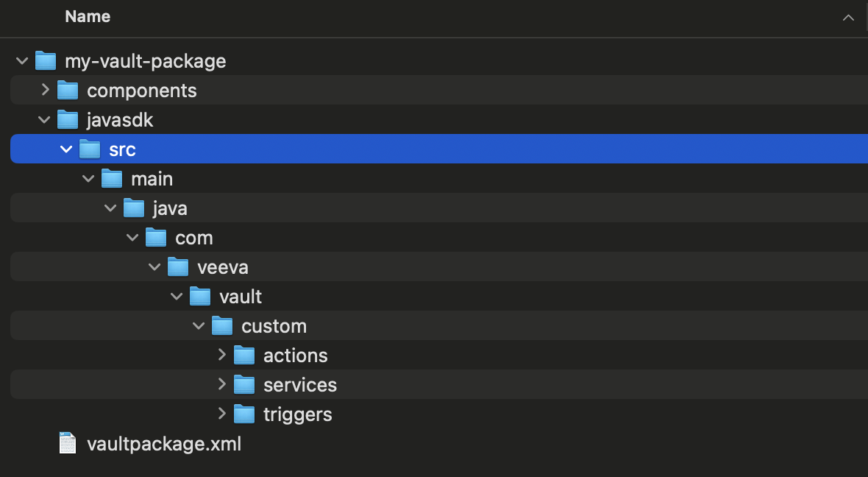Click the components folder icon

pos(68,90)
